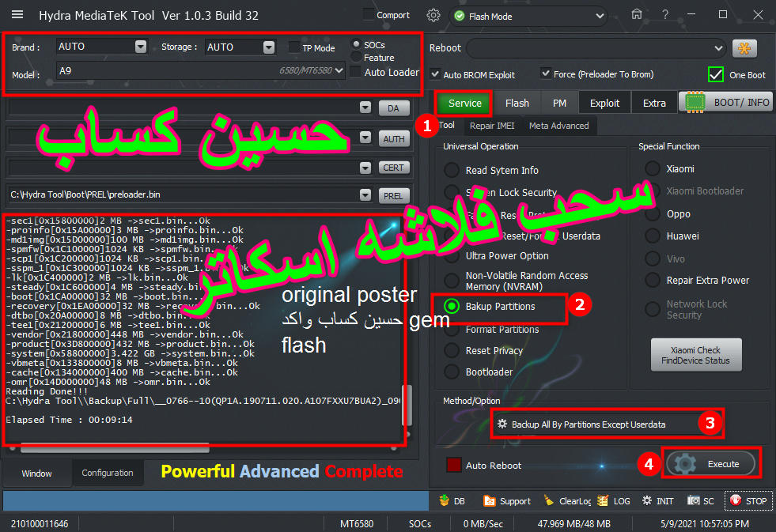Click INIT gear icon

point(646,500)
